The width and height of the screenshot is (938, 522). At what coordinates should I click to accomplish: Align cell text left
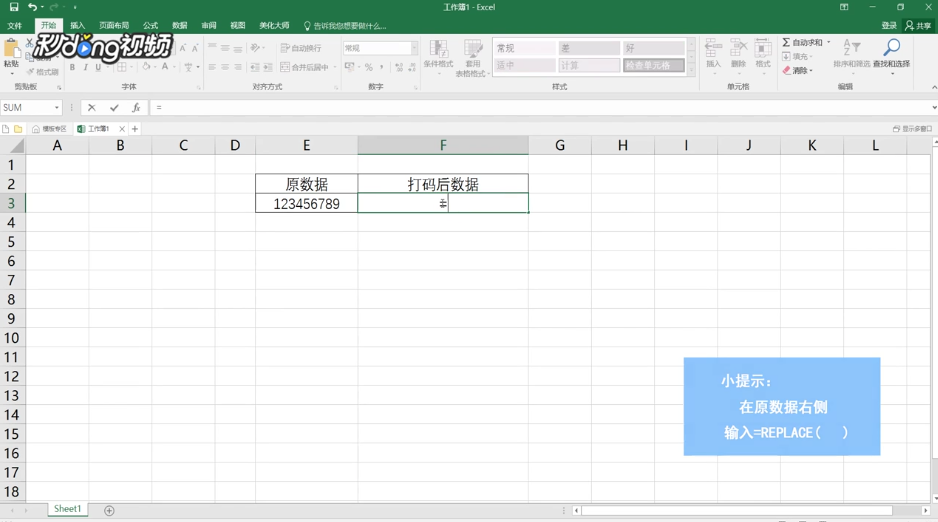(212, 67)
